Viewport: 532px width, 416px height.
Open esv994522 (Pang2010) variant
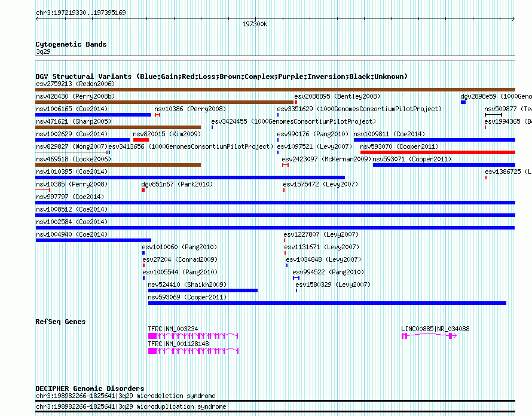328,272
